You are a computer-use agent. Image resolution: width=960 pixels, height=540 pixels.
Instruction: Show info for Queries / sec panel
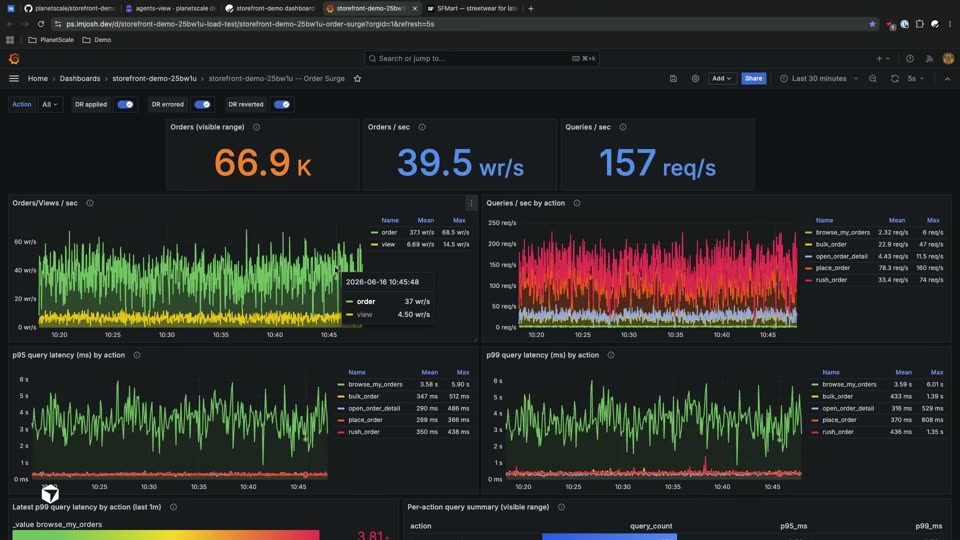point(623,127)
